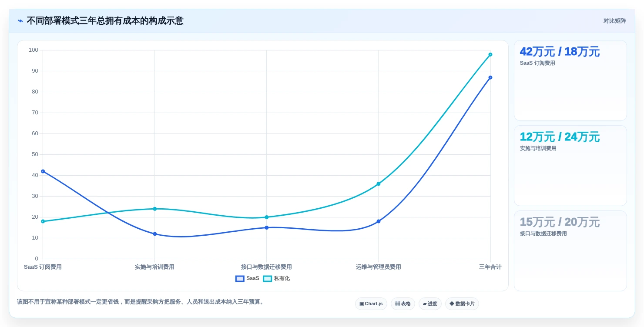Click the 私有化 point at SaaS 订阅费用

43,221
